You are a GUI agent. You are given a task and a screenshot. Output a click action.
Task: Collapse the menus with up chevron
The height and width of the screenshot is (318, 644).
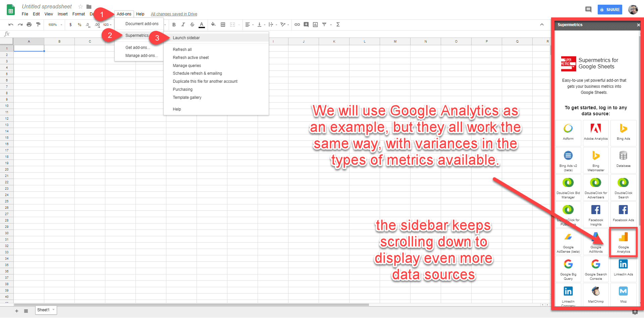tap(542, 24)
